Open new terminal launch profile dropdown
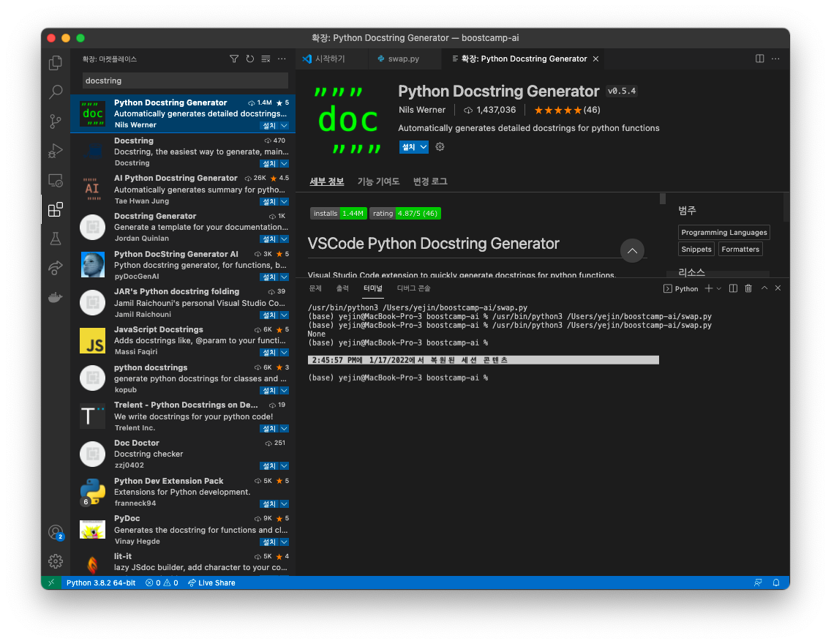Image resolution: width=831 pixels, height=644 pixels. pos(719,288)
